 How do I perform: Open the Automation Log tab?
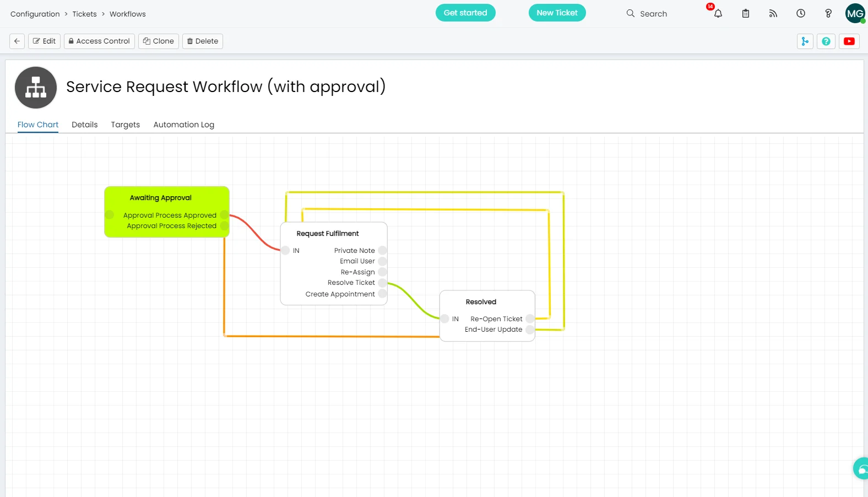(184, 125)
